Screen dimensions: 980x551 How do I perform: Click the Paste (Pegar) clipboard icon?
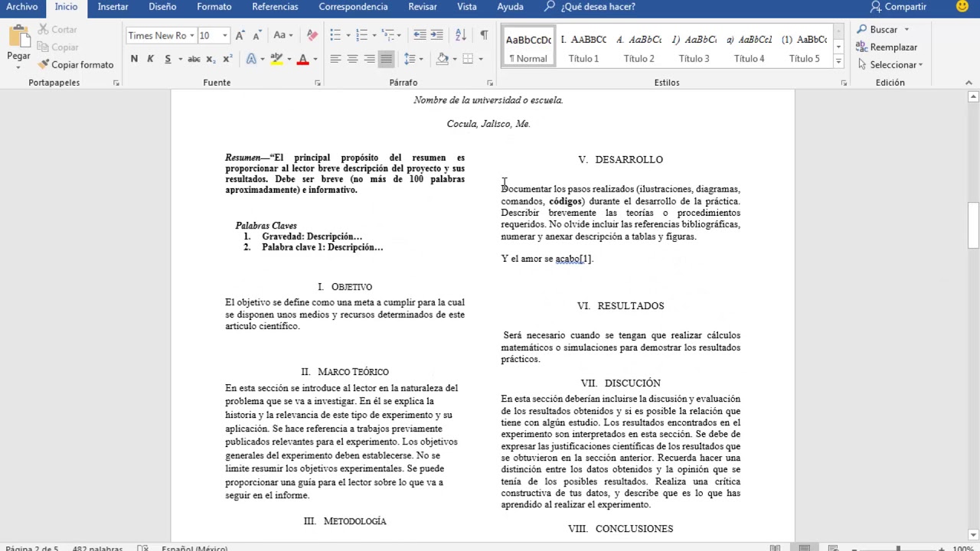18,37
